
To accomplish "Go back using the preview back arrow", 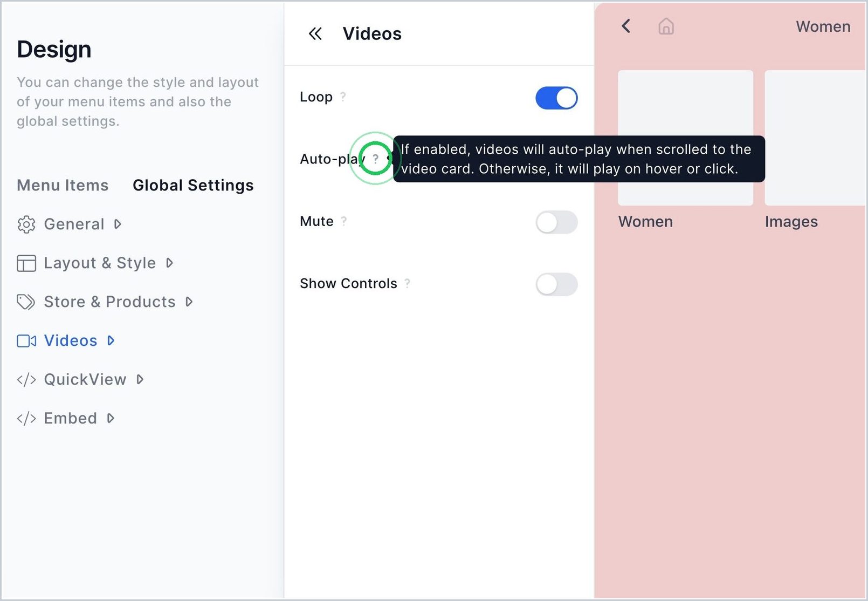I will click(x=626, y=26).
